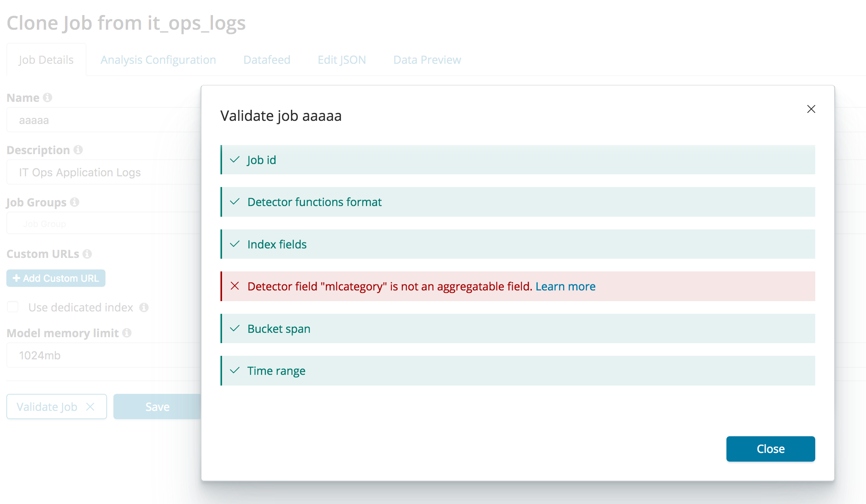The width and height of the screenshot is (866, 504).
Task: Click the Model memory limit info icon
Action: 126,333
